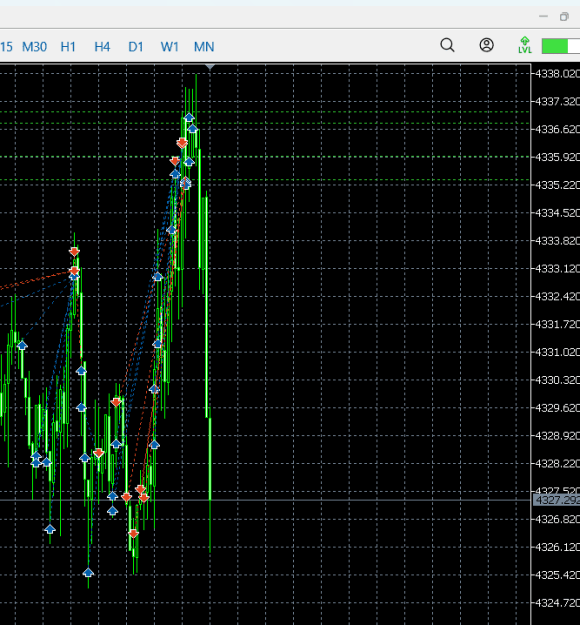Screen dimensions: 580x625
Task: Click the partially visible M15 timeframe
Action: click(6, 47)
